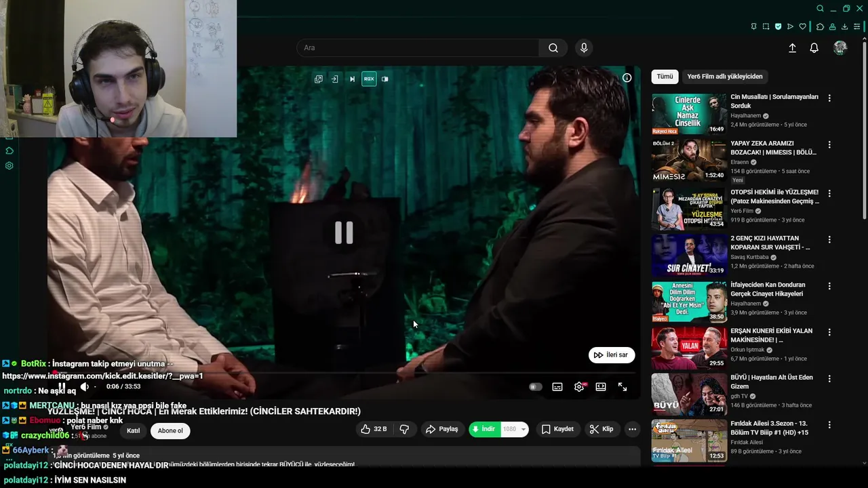The image size is (868, 488).
Task: Click the search magnifier button beside Ara field
Action: (553, 47)
